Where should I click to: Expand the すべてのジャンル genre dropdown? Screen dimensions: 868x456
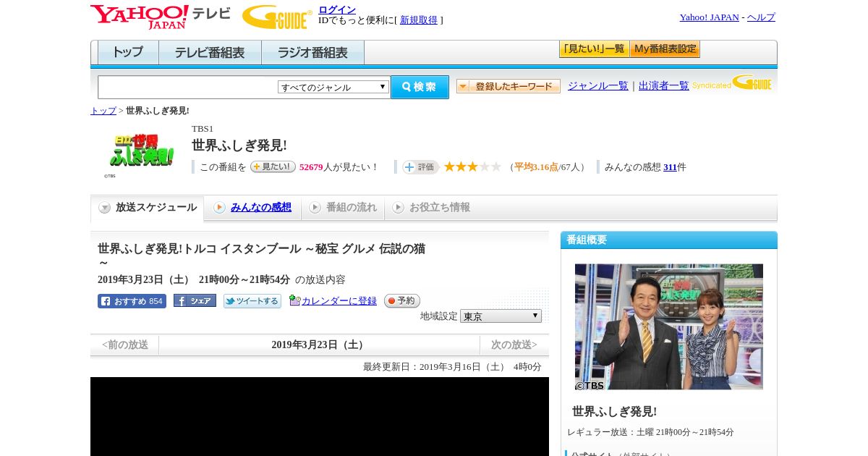tap(333, 87)
